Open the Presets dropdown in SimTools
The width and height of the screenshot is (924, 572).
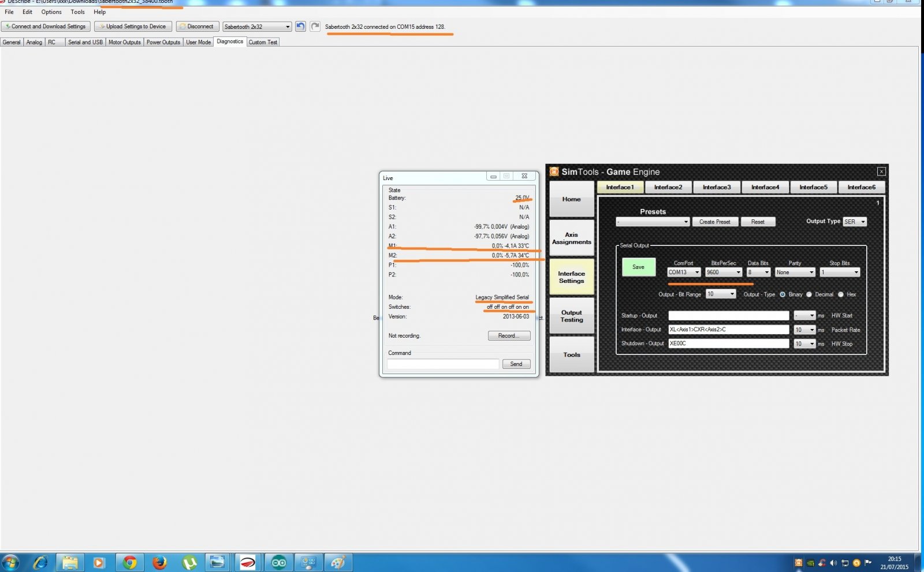point(653,222)
